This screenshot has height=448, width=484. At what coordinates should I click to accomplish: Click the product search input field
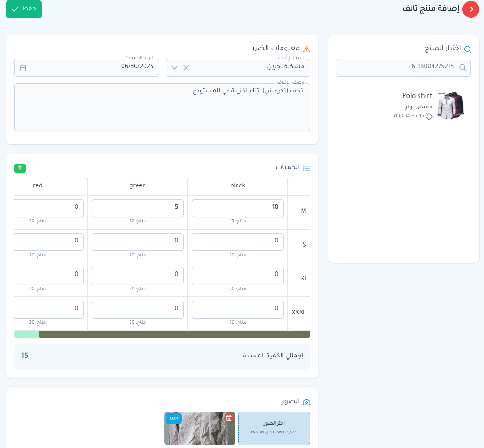click(397, 68)
